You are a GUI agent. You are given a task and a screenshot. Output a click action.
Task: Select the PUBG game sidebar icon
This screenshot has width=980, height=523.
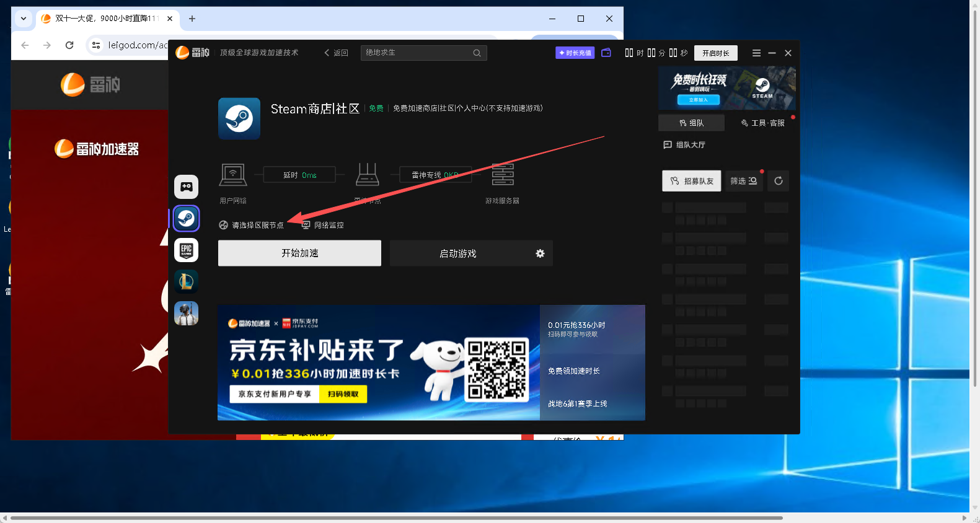pyautogui.click(x=186, y=314)
